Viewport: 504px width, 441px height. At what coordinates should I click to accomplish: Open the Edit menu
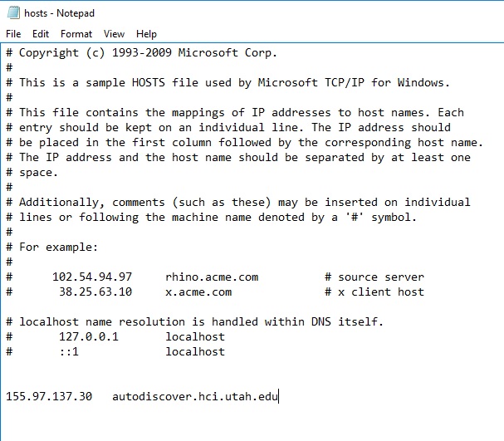[x=41, y=34]
